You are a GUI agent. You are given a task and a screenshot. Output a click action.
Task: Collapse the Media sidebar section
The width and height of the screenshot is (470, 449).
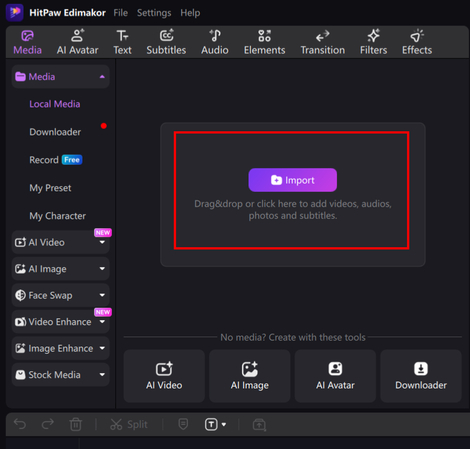102,77
